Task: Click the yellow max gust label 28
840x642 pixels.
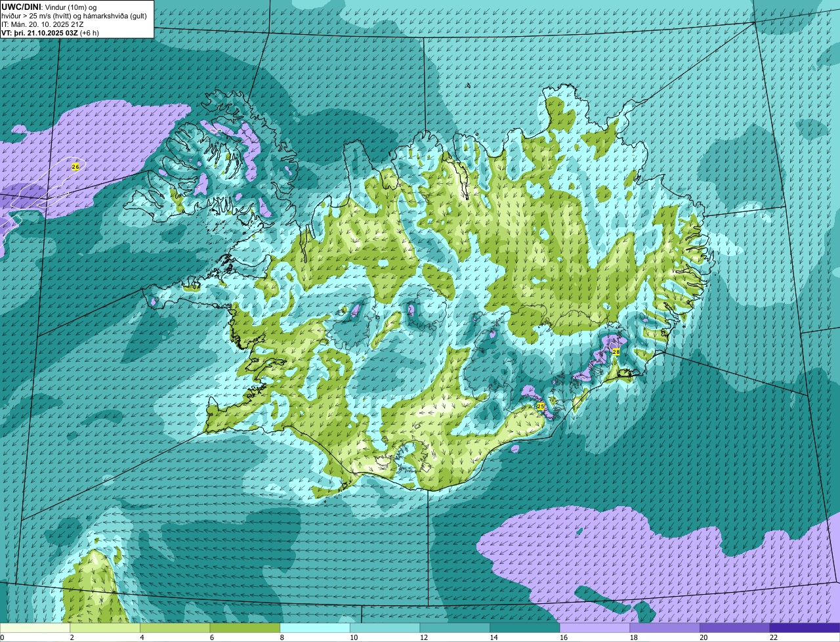Action: 616,352
